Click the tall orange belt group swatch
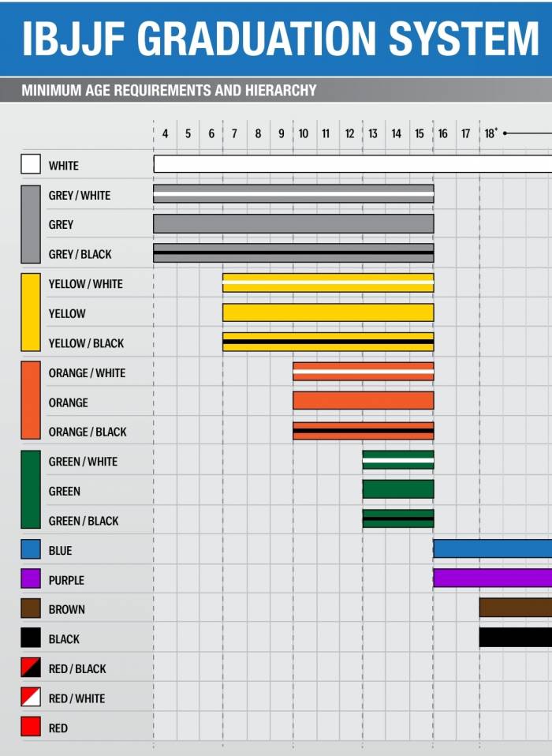Viewport: 552px width, 756px height. point(31,401)
